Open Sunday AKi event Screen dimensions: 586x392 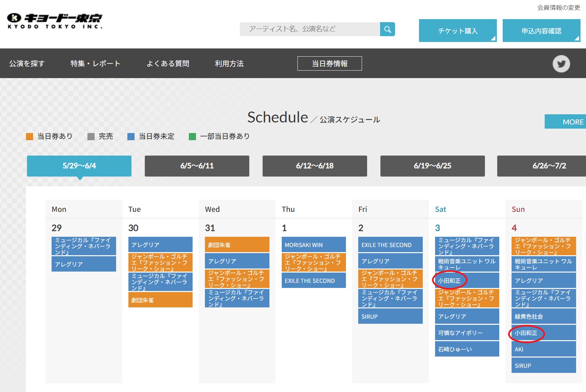tap(544, 349)
